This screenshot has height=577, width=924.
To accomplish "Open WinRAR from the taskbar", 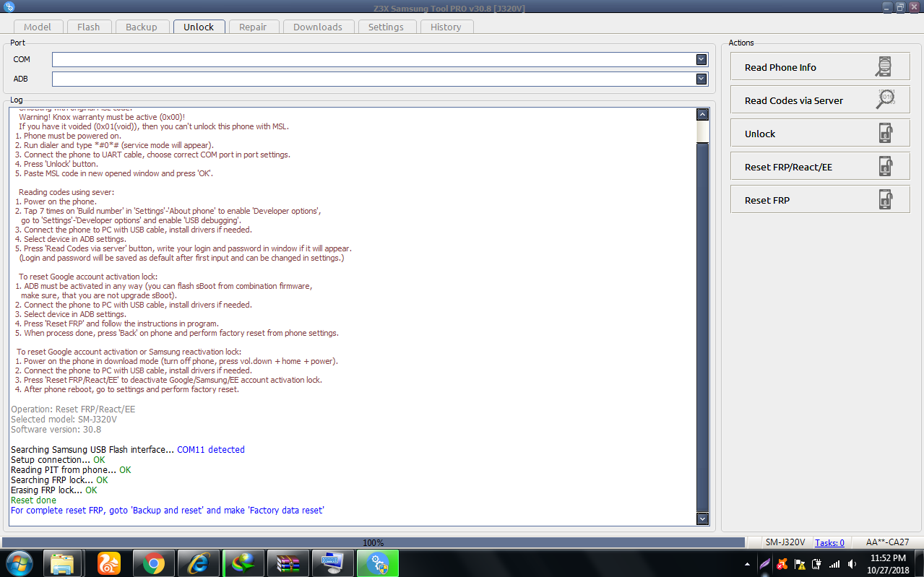I will pos(288,563).
